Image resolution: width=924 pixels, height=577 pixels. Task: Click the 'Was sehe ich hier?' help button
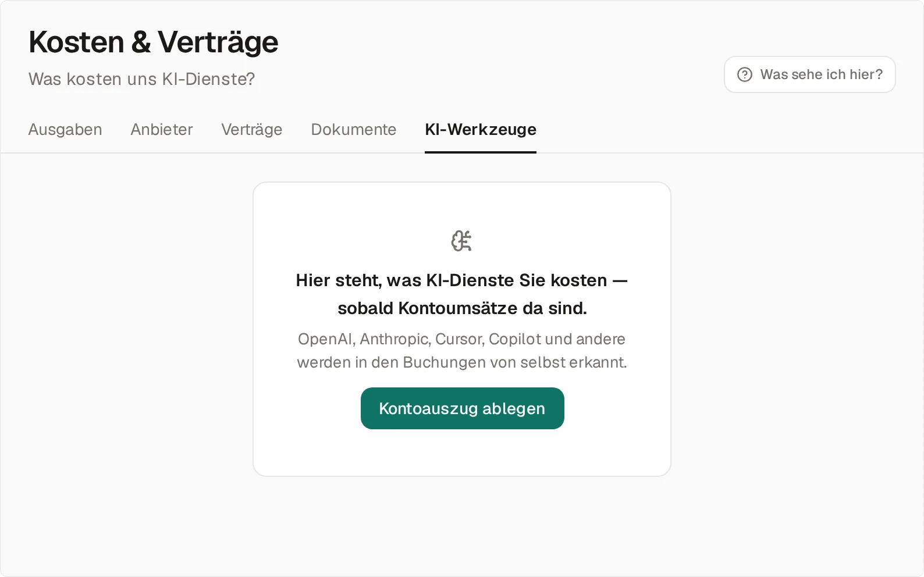coord(809,74)
